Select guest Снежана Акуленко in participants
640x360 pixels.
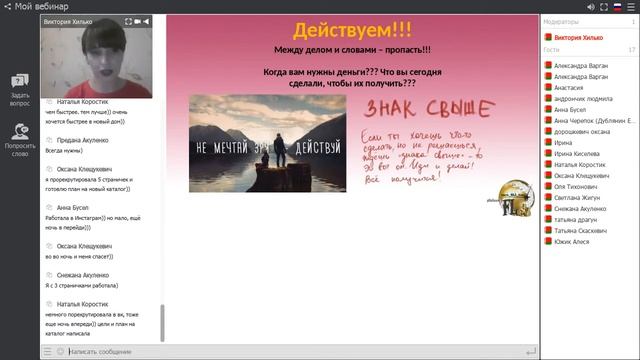[x=580, y=209]
